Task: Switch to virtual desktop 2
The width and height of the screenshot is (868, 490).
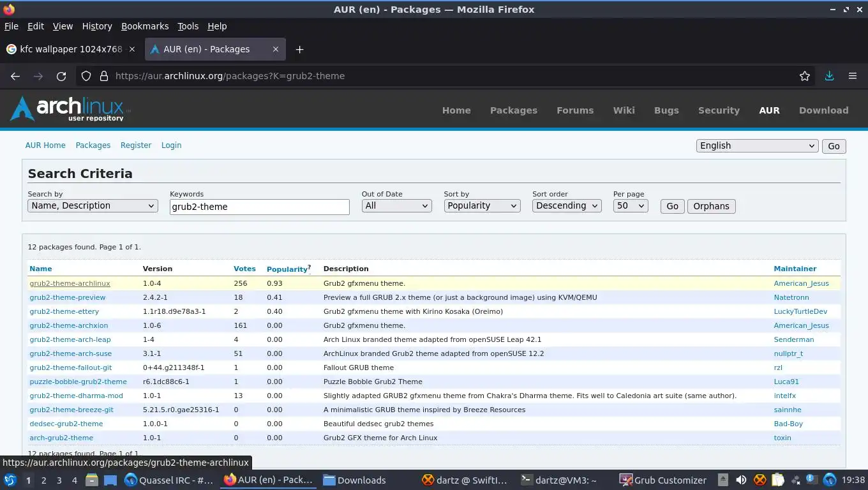Action: pos(43,480)
